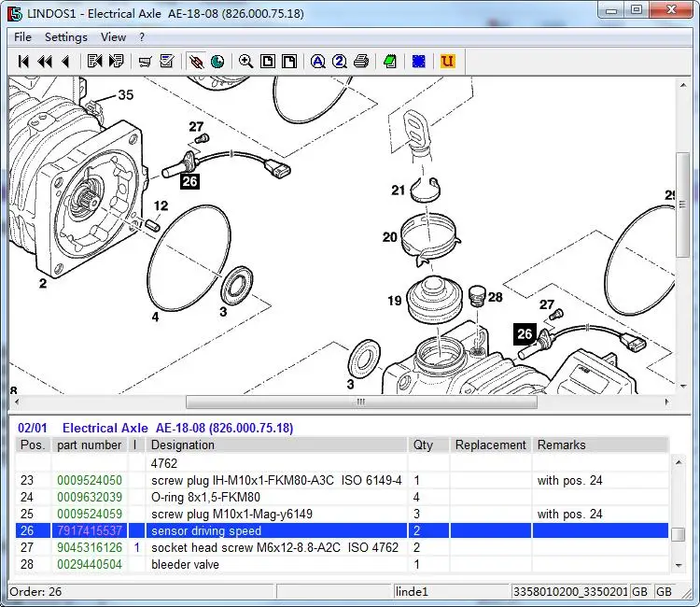The image size is (700, 607).
Task: Click the second page-view icon
Action: [x=289, y=62]
